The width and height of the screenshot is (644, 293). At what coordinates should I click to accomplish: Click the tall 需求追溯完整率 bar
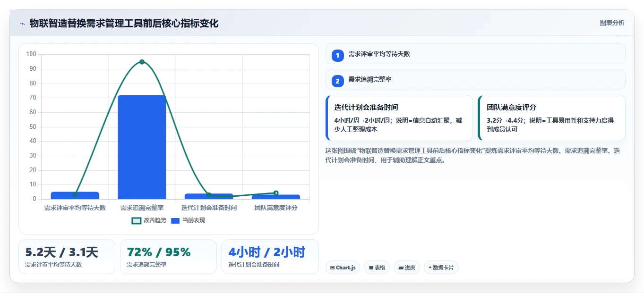[142, 147]
